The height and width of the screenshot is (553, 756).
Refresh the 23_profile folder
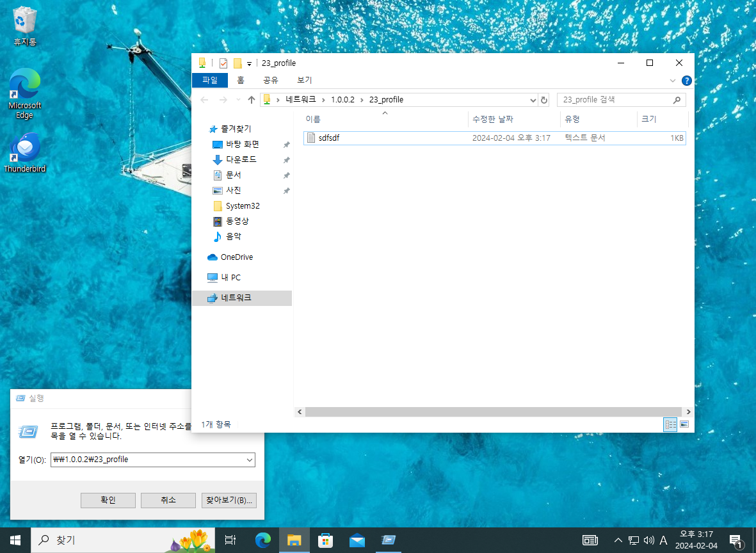[x=544, y=100]
